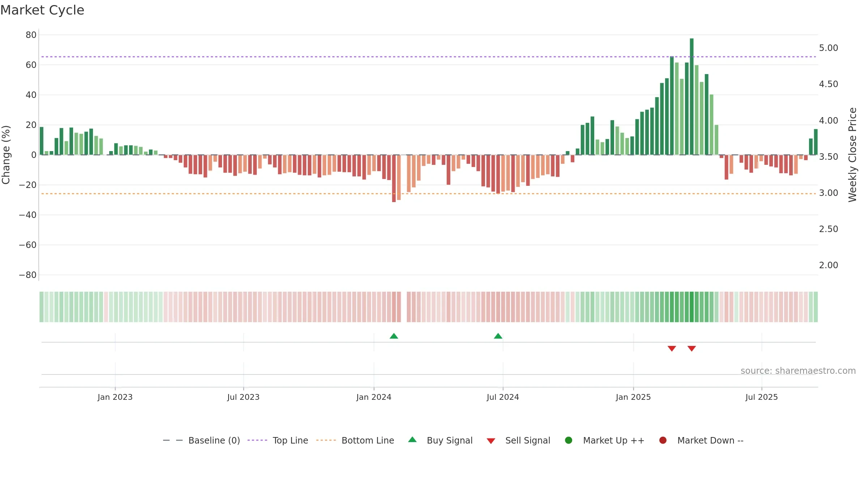868x488 pixels.
Task: Click the Jul 2025 axis label
Action: 762,397
